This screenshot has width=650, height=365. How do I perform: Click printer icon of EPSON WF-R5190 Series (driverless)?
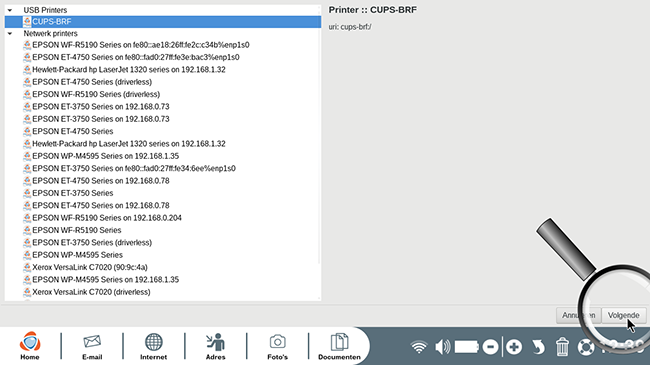pyautogui.click(x=27, y=94)
